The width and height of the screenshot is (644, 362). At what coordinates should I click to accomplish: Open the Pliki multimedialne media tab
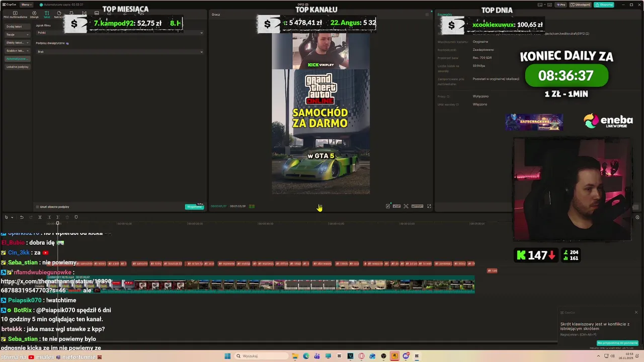15,15
